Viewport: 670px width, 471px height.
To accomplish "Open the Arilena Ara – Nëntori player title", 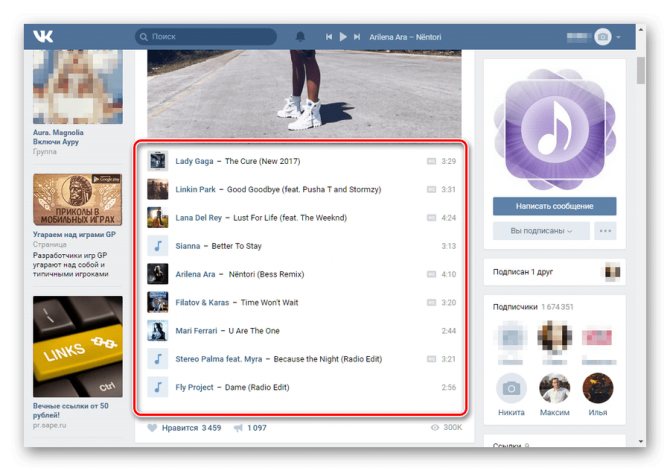I will 405,37.
